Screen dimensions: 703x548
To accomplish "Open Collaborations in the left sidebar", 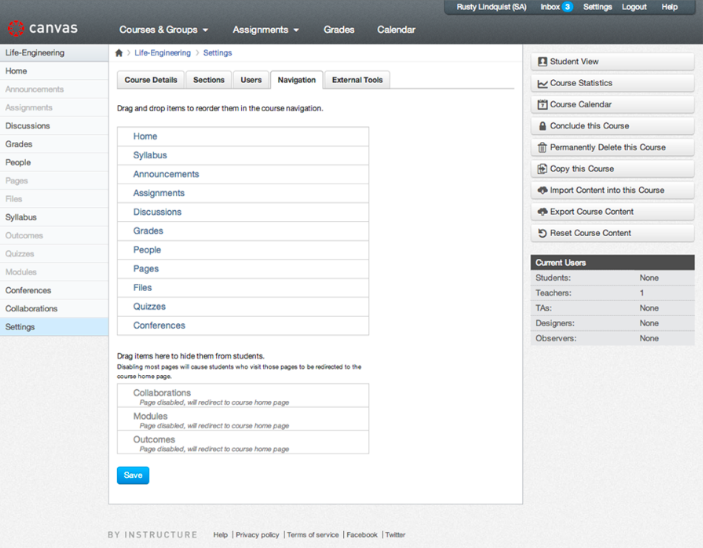I will point(54,309).
